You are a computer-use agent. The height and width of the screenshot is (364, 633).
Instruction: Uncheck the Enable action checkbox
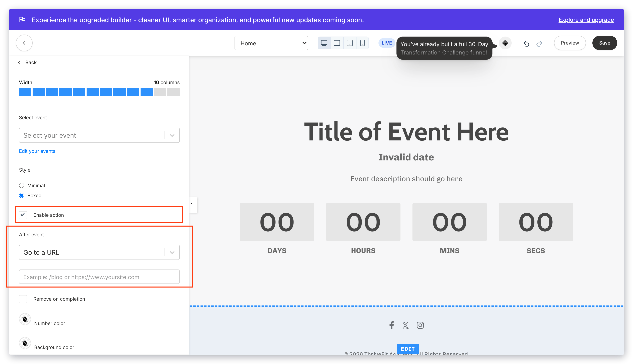[x=23, y=215]
